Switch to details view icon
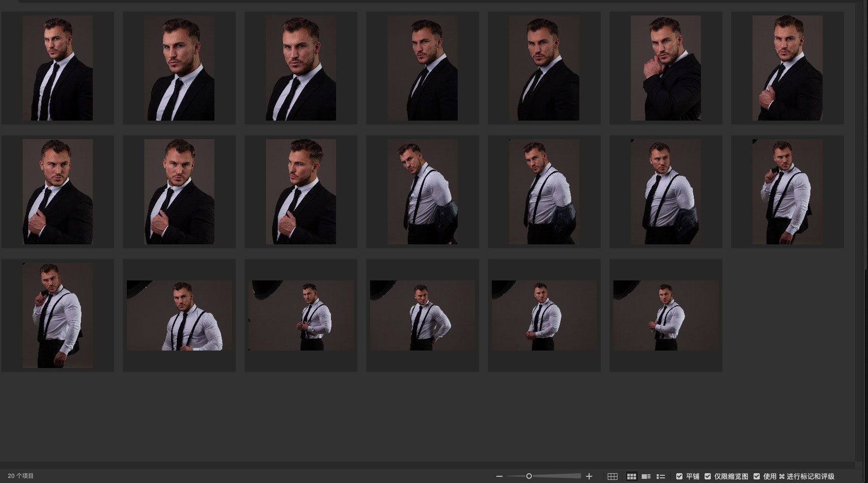 646,476
